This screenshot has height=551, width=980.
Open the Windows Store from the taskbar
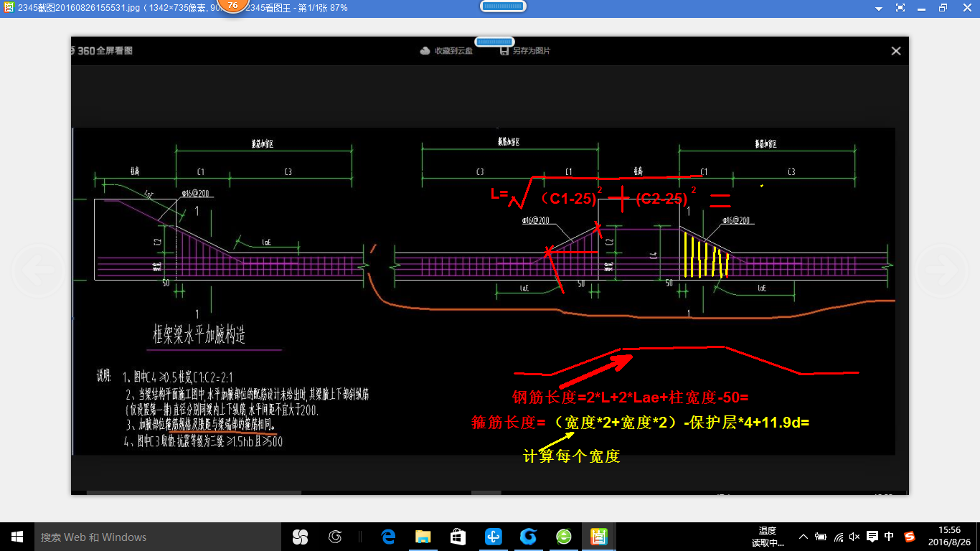[x=458, y=537]
